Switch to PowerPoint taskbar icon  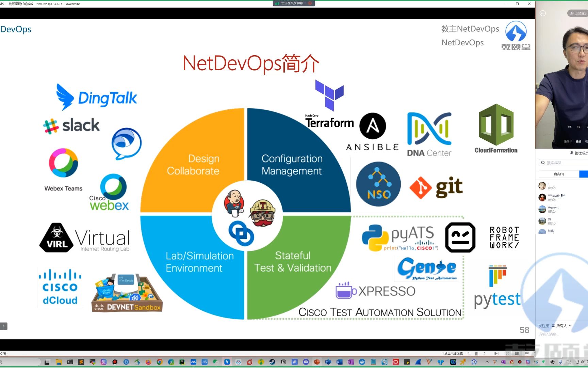317,362
